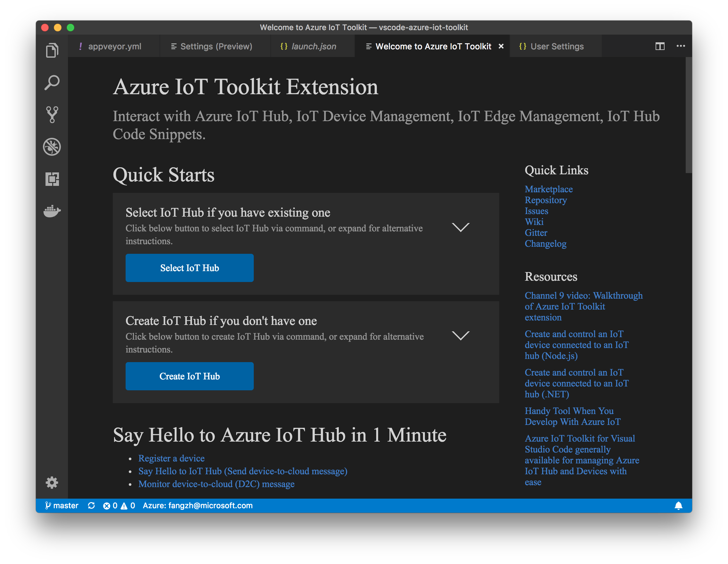This screenshot has width=728, height=564.
Task: Open the Search panel
Action: pyautogui.click(x=52, y=82)
